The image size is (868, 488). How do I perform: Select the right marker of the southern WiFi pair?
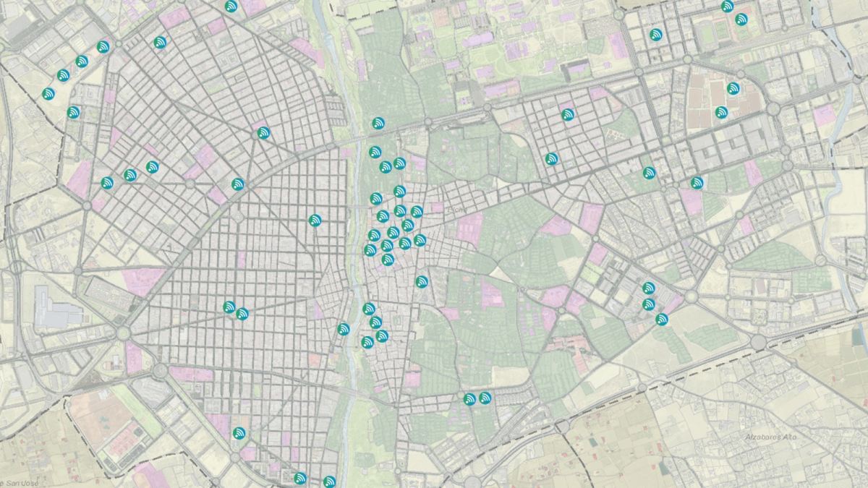pos(485,398)
